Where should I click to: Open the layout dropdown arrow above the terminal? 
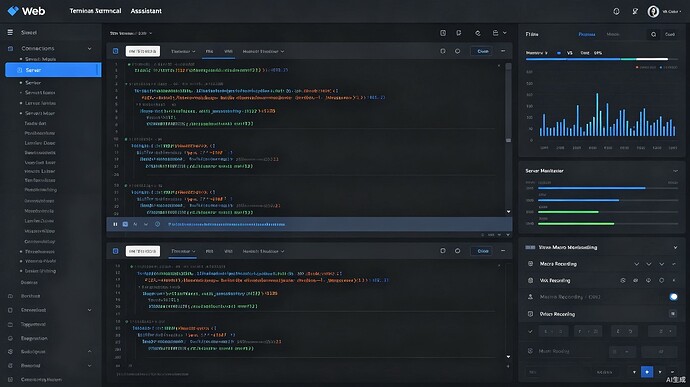505,33
